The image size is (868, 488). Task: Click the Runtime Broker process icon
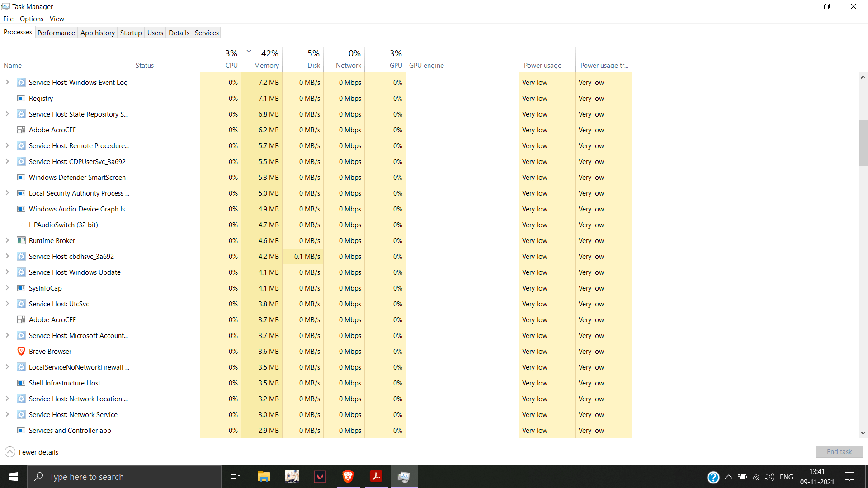[x=21, y=240]
